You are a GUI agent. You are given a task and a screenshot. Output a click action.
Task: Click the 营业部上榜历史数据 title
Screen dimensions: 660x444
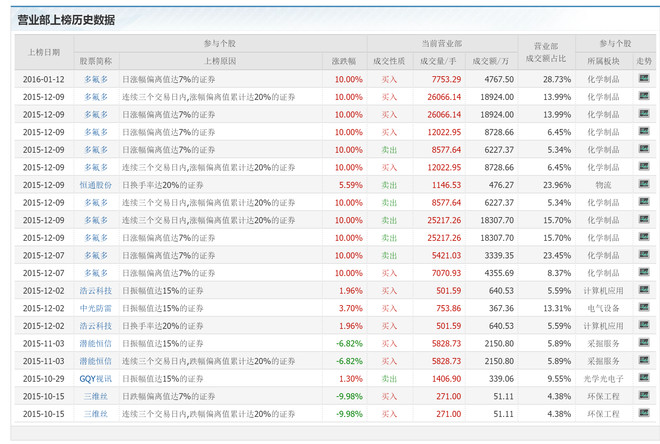point(66,20)
